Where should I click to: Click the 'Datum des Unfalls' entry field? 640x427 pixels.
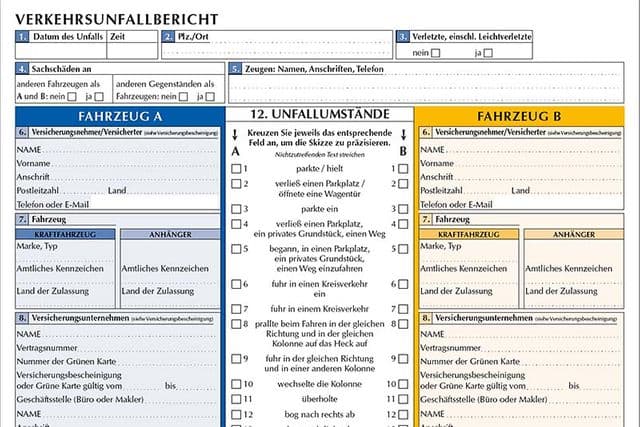(x=61, y=51)
